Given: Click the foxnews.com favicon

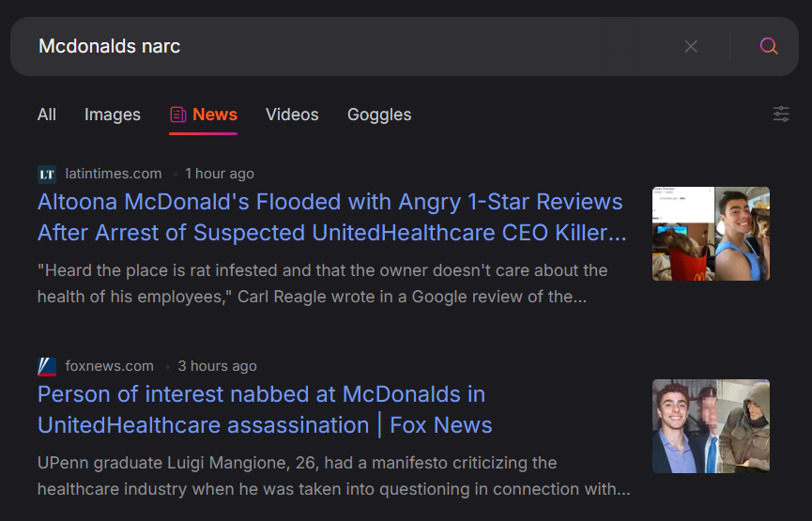Looking at the screenshot, I should pyautogui.click(x=47, y=367).
